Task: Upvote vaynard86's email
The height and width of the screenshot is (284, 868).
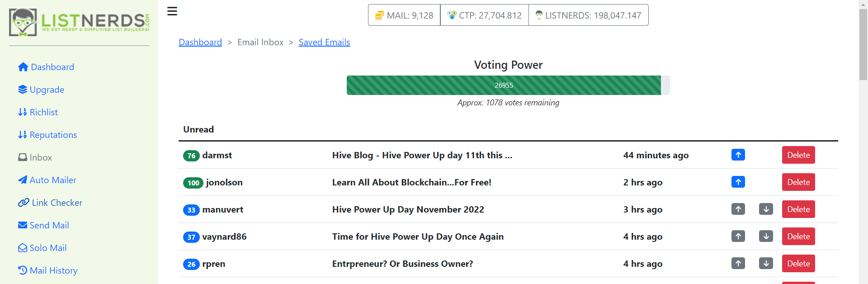Action: coord(738,237)
